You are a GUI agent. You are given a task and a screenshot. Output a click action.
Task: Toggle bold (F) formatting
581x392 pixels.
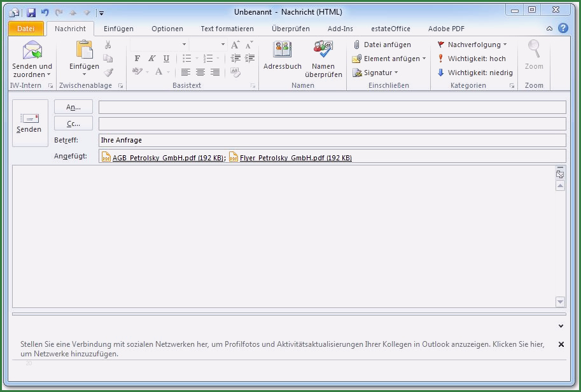click(137, 59)
